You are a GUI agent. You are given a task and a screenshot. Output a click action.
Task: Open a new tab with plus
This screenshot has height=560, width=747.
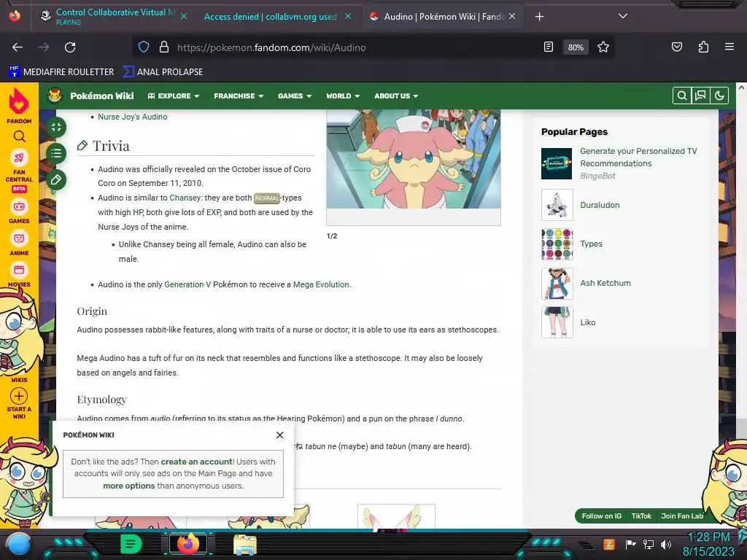pos(539,17)
